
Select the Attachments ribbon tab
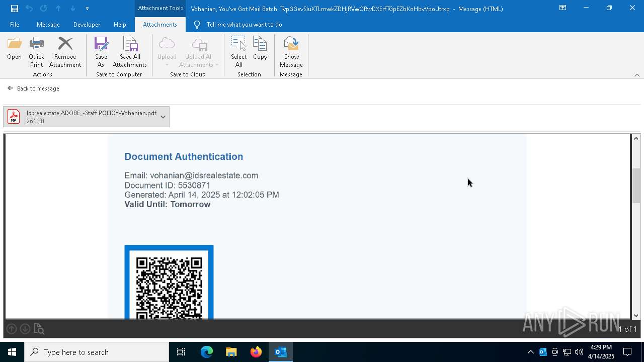coord(159,24)
